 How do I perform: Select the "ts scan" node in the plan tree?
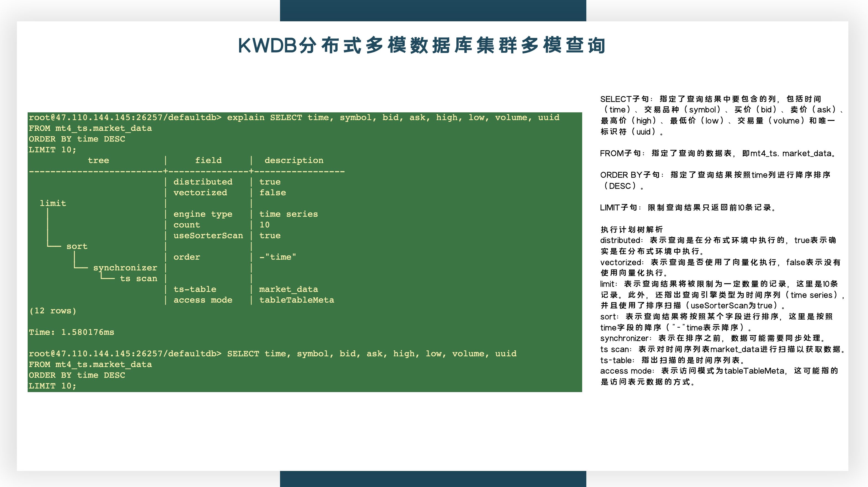[138, 278]
